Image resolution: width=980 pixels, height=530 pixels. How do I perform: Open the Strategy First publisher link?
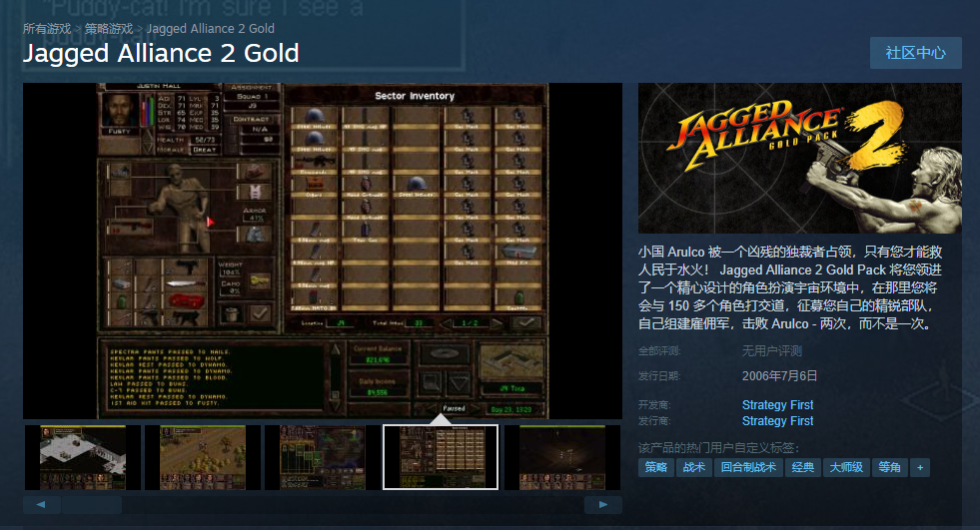coord(777,421)
